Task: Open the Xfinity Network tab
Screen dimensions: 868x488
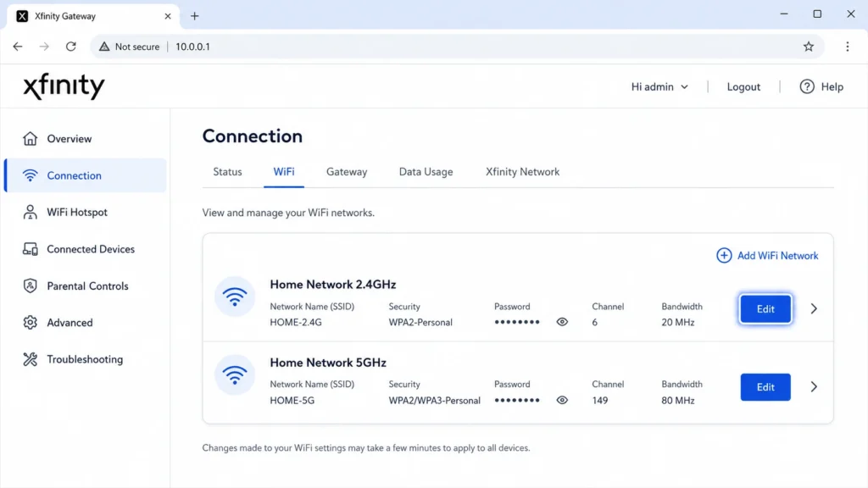Action: (522, 171)
